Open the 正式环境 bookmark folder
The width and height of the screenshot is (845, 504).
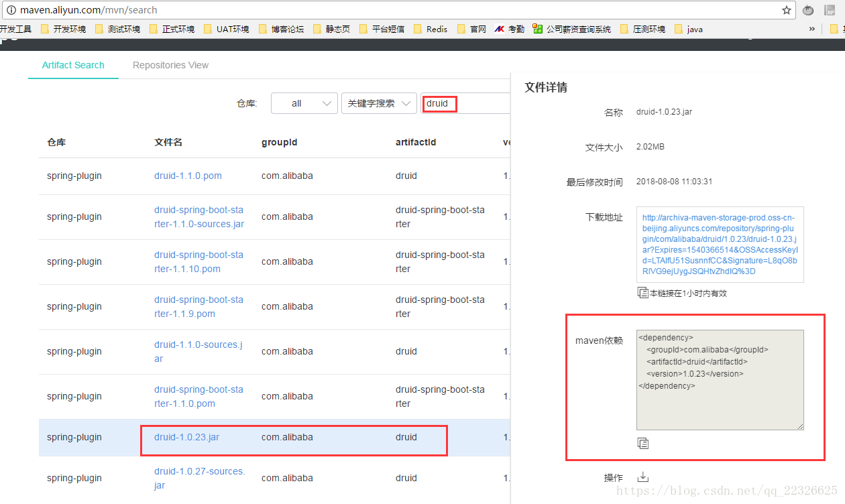172,29
